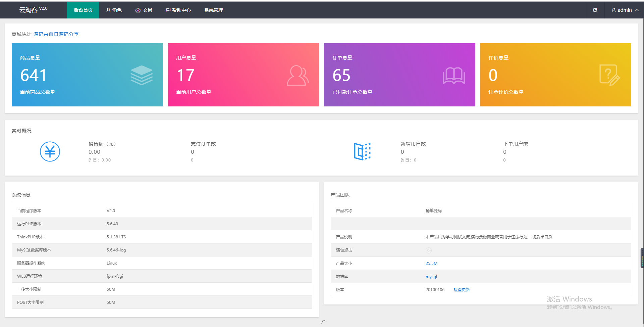644x327 pixels.
Task: Click the refresh icon in top bar
Action: click(x=595, y=10)
